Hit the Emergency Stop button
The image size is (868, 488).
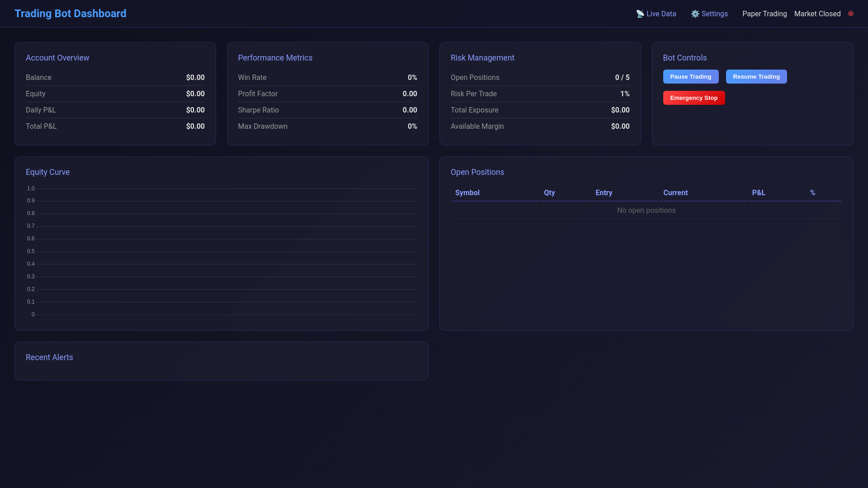[693, 98]
